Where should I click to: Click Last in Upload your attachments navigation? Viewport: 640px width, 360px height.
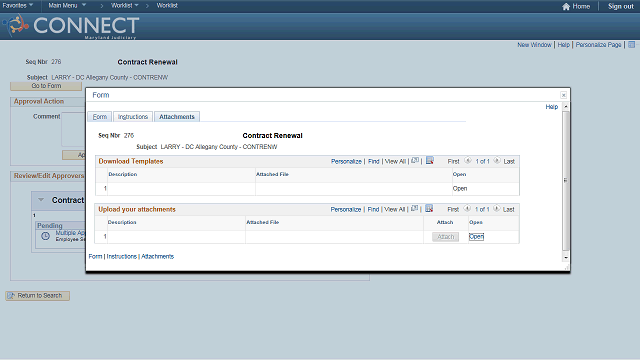tap(508, 209)
